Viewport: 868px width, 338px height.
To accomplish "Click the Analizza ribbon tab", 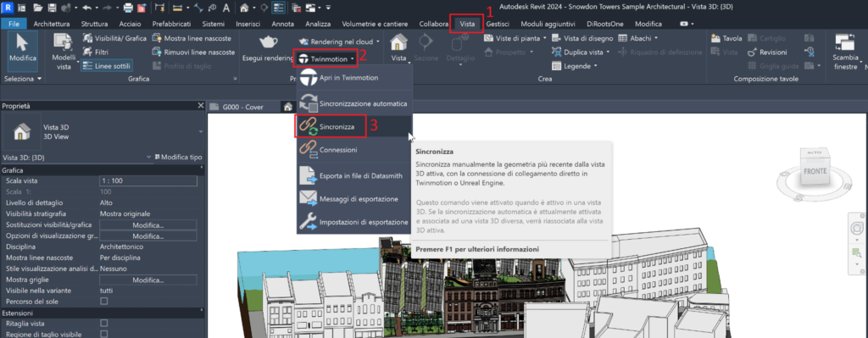I will coord(318,24).
